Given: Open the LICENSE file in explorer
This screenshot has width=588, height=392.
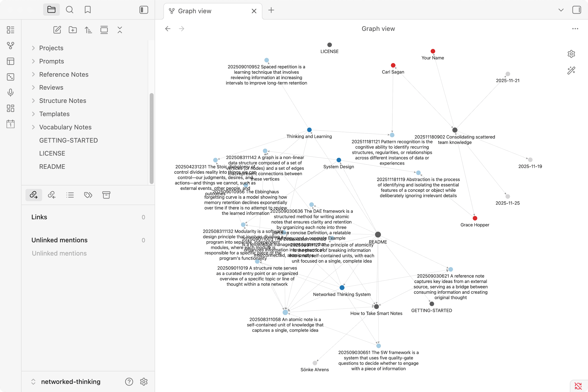Looking at the screenshot, I should 52,154.
